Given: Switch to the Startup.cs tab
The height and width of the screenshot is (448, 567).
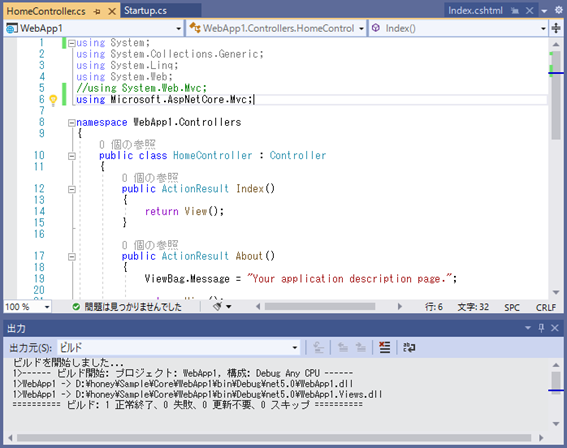Looking at the screenshot, I should 145,11.
